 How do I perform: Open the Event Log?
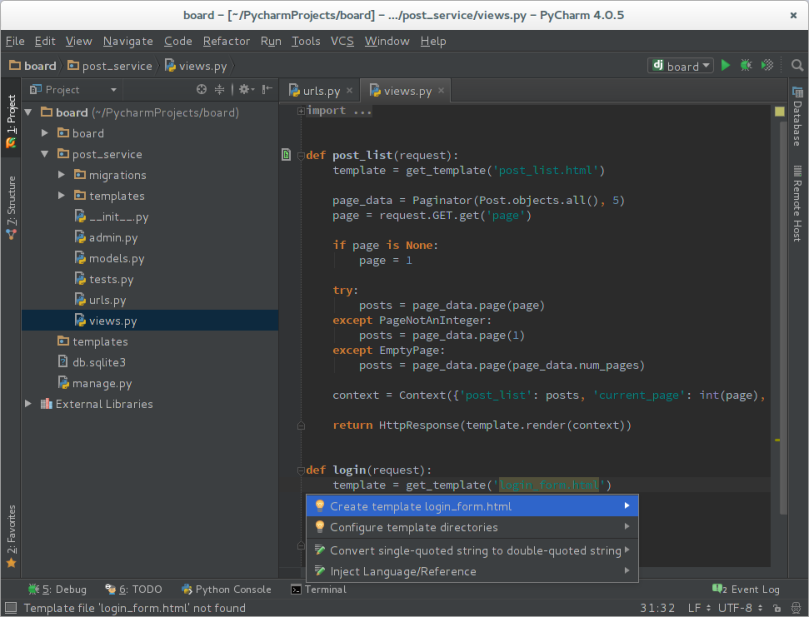[x=746, y=589]
